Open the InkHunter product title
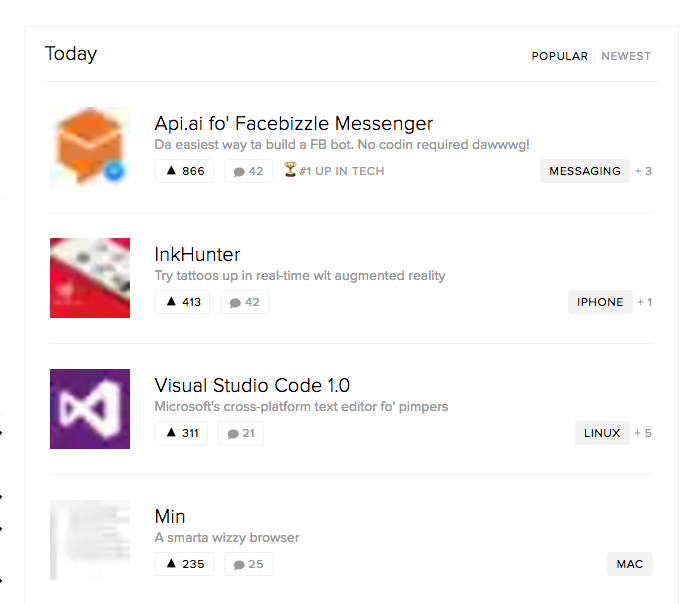The image size is (697, 604). (x=197, y=255)
